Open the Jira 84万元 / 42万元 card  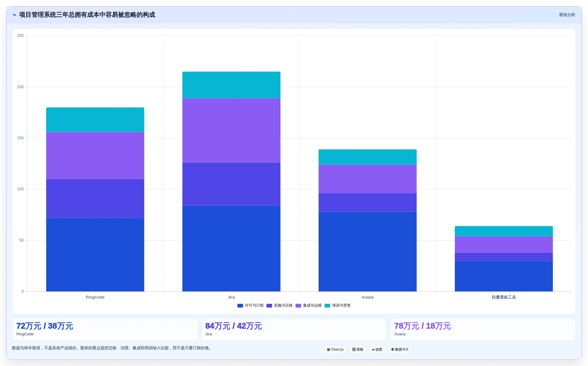pos(294,329)
